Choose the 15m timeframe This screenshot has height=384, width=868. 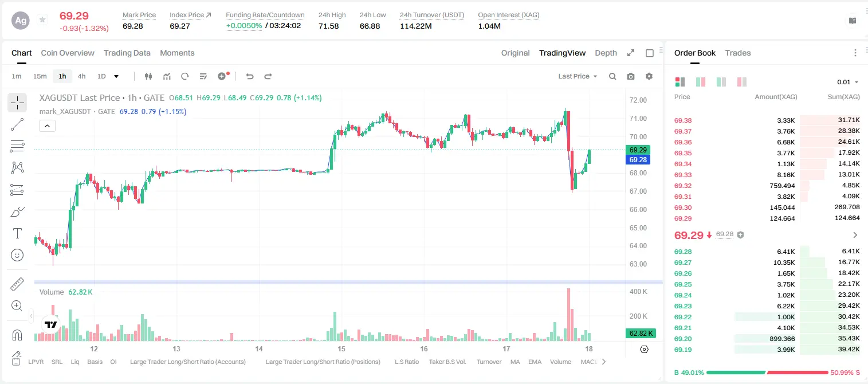40,76
